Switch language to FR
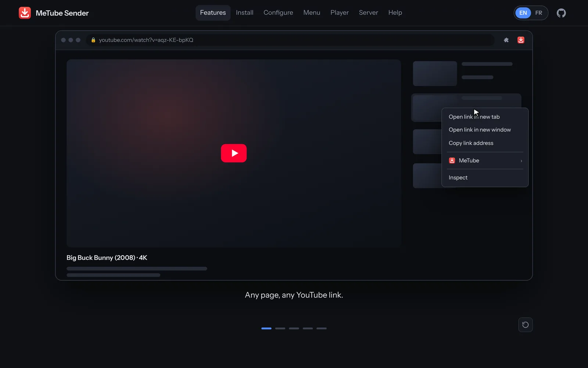Image resolution: width=588 pixels, height=368 pixels. pos(539,13)
